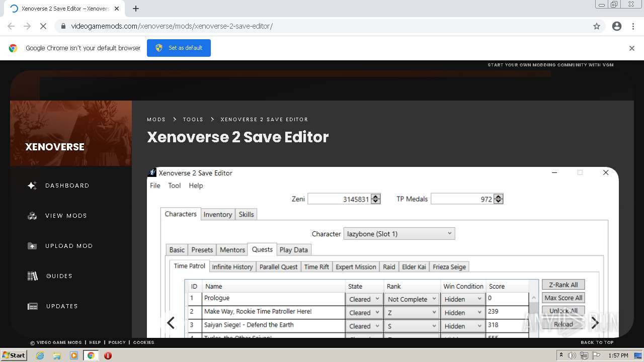The image size is (644, 362).
Task: Open the Chrome three-dot menu
Action: [633, 26]
